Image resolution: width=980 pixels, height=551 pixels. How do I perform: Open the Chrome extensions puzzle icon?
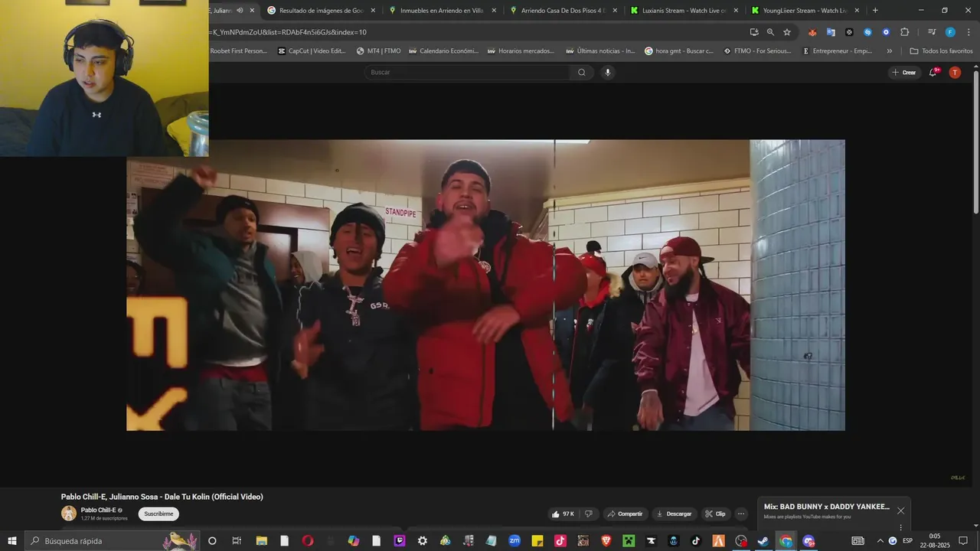(x=904, y=32)
